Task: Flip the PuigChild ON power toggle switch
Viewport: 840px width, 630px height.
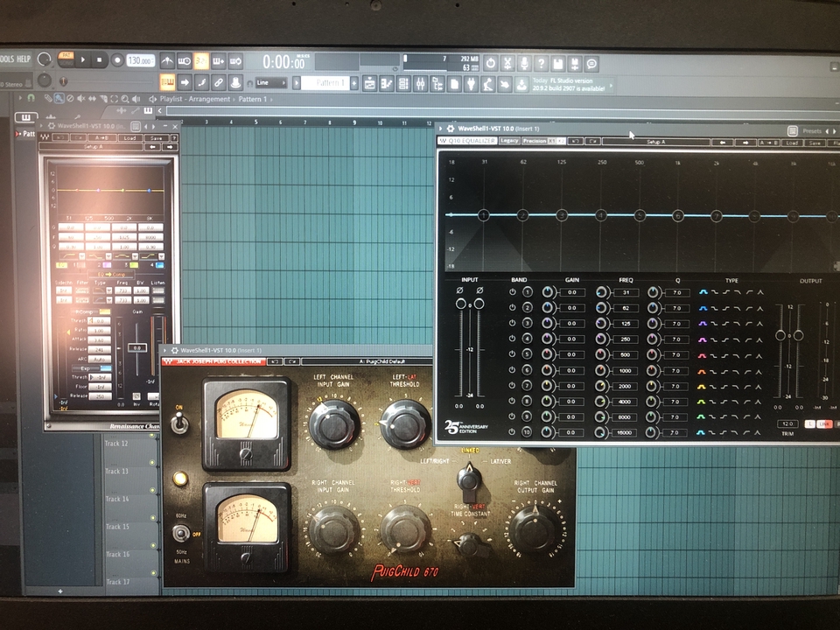Action: [180, 423]
